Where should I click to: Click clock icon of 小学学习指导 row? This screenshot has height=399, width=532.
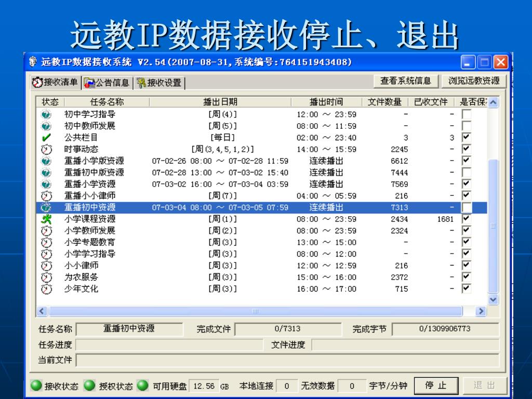click(x=46, y=254)
